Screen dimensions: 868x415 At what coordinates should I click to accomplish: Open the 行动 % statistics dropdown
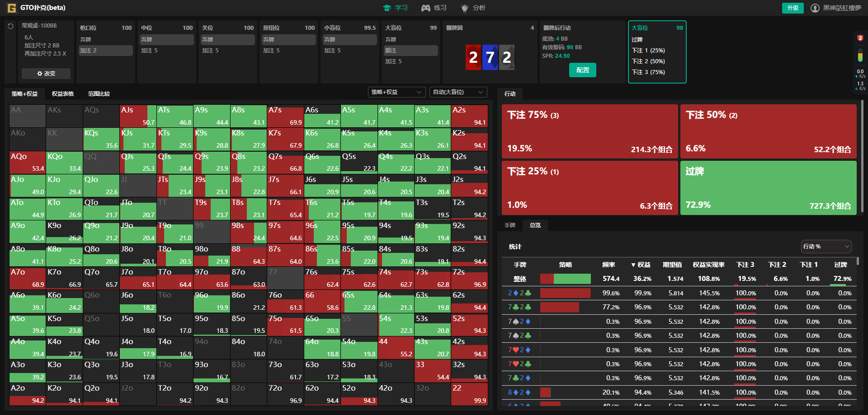pyautogui.click(x=826, y=247)
